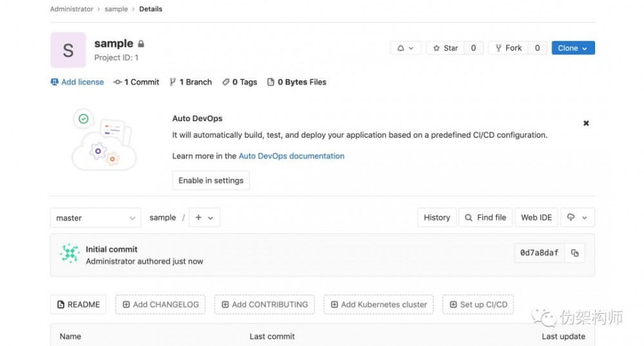Open the master branch selector
The image size is (644, 346).
point(95,218)
